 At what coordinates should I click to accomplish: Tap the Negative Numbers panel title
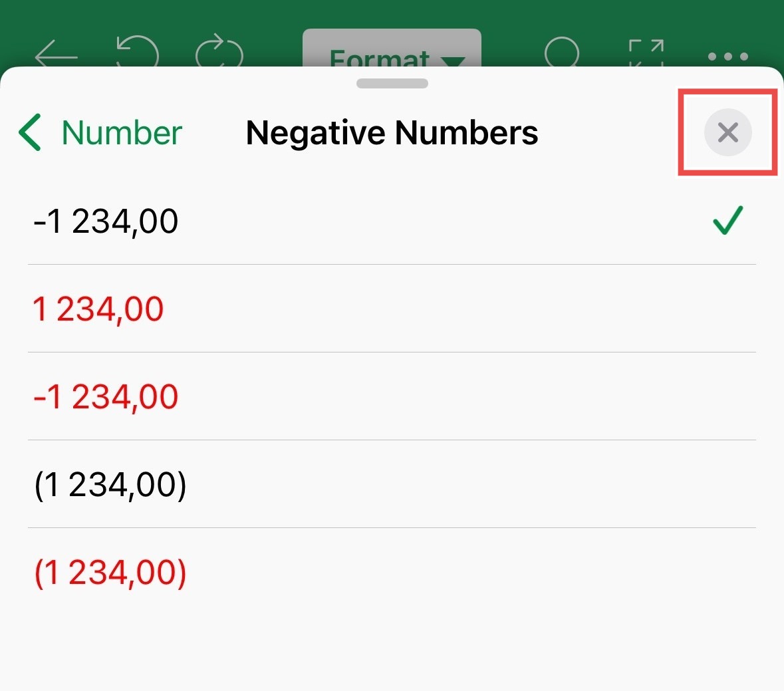(x=392, y=132)
